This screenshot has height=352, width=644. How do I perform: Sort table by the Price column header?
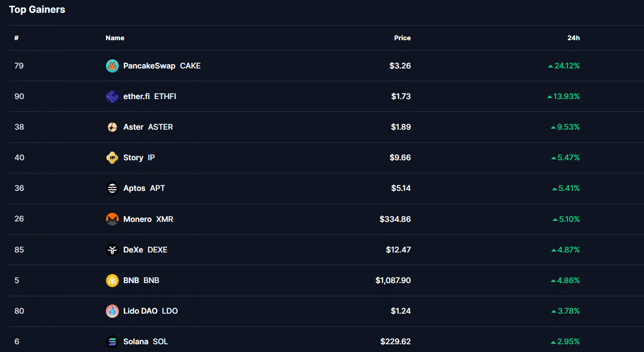tap(402, 38)
